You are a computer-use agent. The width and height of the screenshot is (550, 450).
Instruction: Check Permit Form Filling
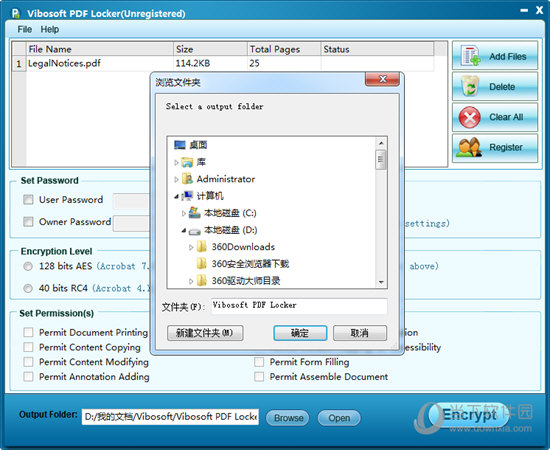point(259,362)
